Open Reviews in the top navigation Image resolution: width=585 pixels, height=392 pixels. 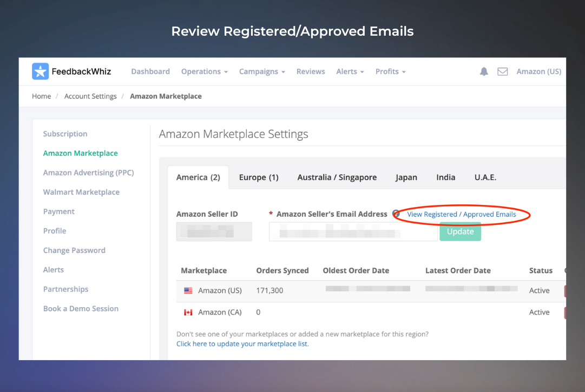311,71
